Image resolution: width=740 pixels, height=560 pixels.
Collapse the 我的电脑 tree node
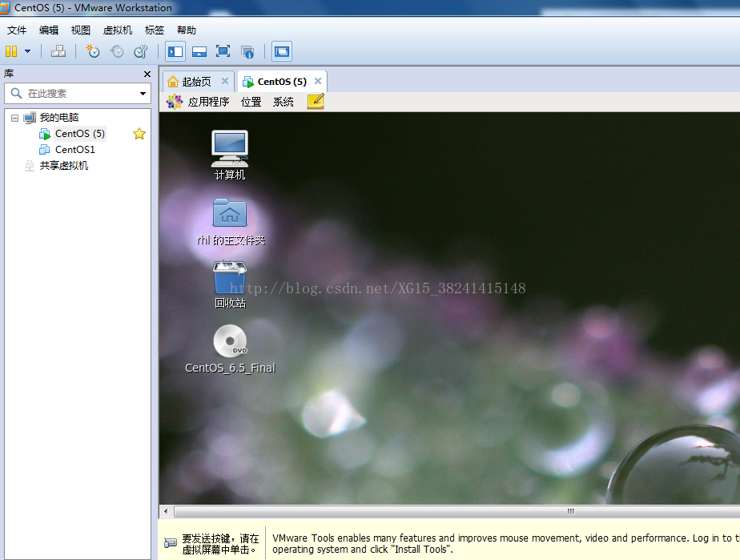[14, 118]
